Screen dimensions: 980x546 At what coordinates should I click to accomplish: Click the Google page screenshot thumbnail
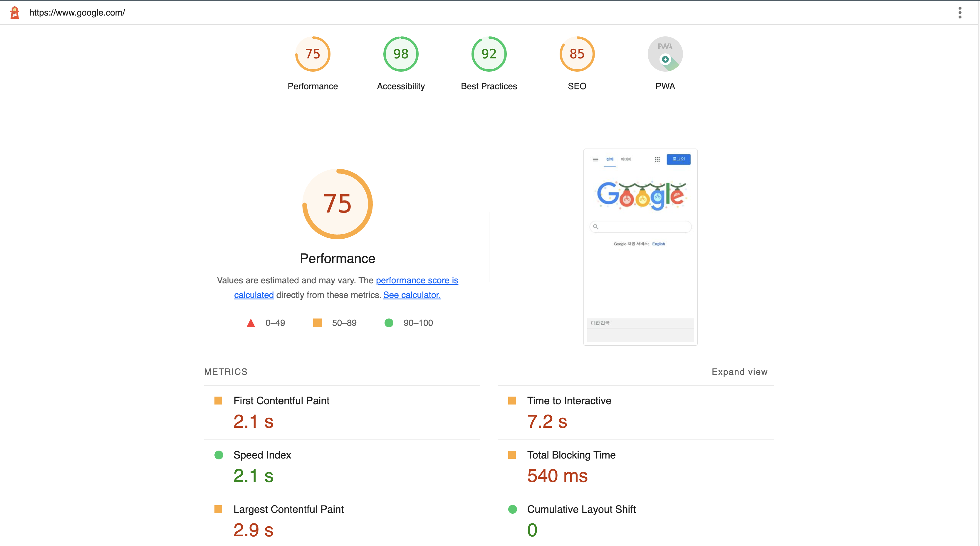(640, 247)
